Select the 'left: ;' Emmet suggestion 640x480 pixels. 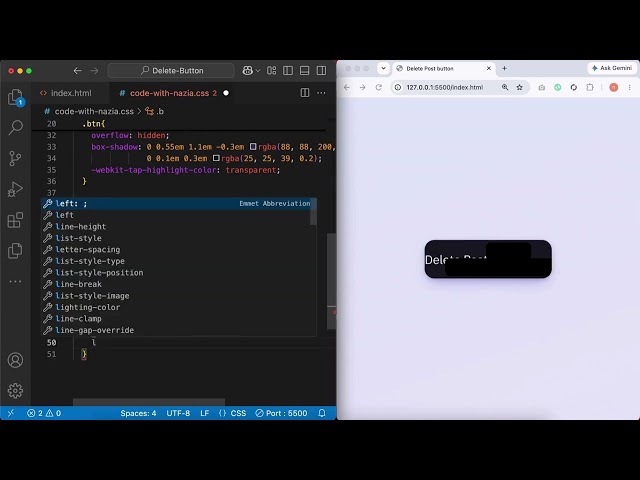point(179,203)
